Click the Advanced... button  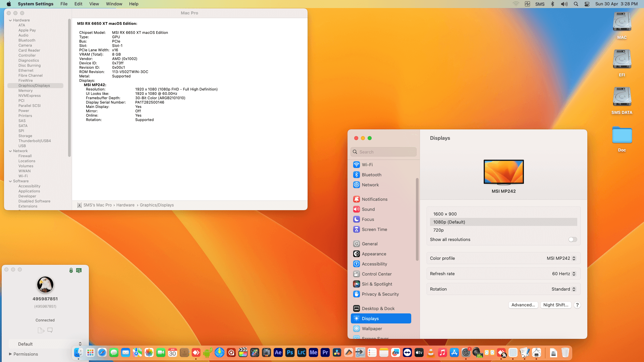(523, 305)
